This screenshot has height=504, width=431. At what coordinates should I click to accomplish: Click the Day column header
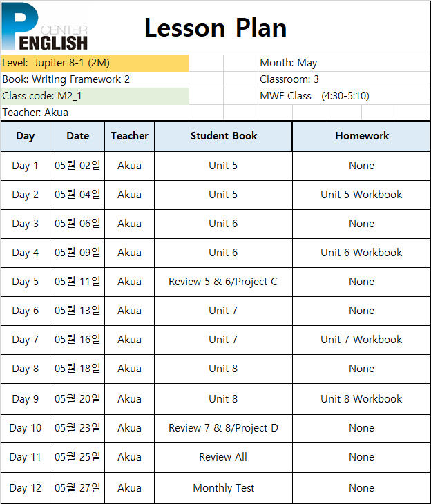[x=25, y=136]
